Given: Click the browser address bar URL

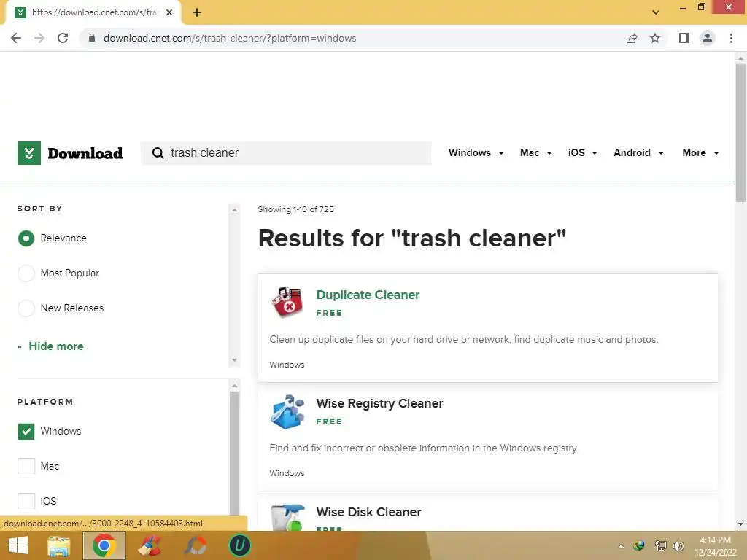Looking at the screenshot, I should pyautogui.click(x=230, y=38).
